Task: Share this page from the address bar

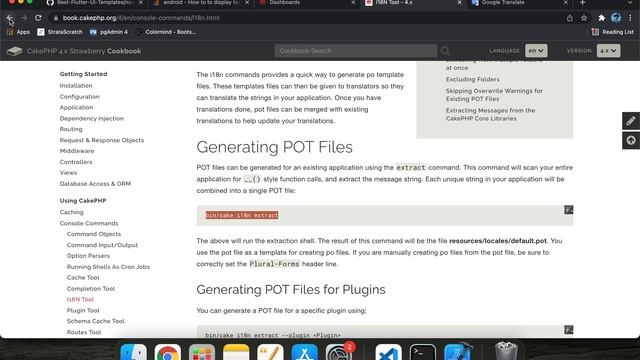Action: (569, 18)
